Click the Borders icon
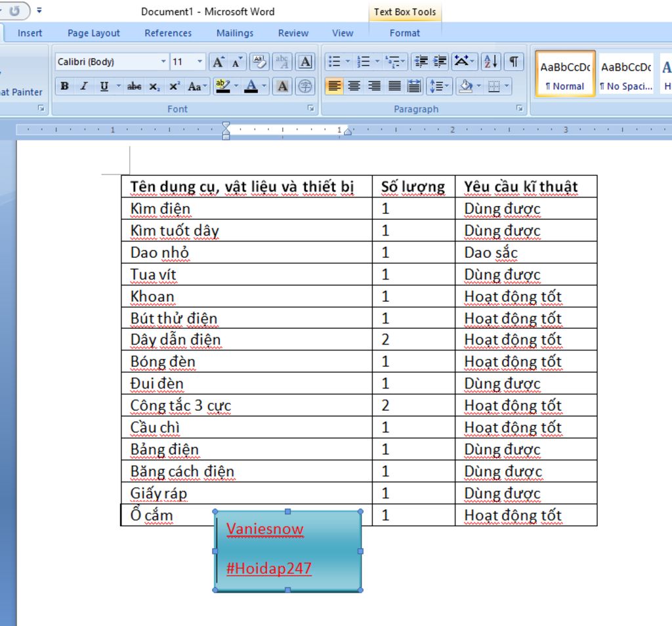The width and height of the screenshot is (672, 626). click(x=494, y=86)
